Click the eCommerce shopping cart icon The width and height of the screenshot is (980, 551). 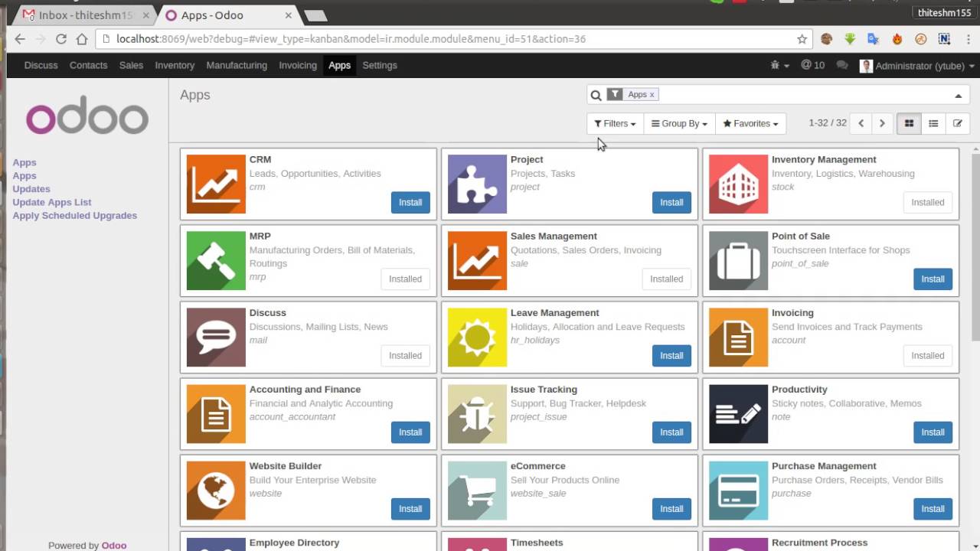[477, 491]
